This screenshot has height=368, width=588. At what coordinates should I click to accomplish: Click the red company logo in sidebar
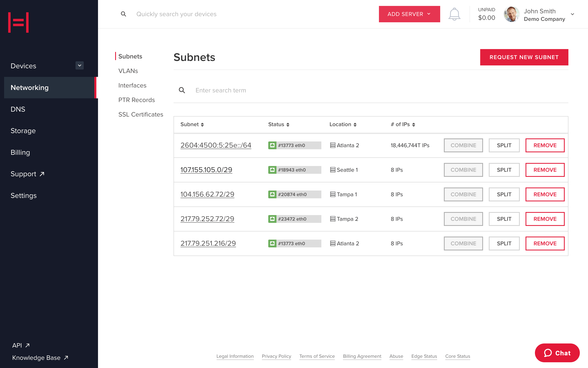point(18,22)
